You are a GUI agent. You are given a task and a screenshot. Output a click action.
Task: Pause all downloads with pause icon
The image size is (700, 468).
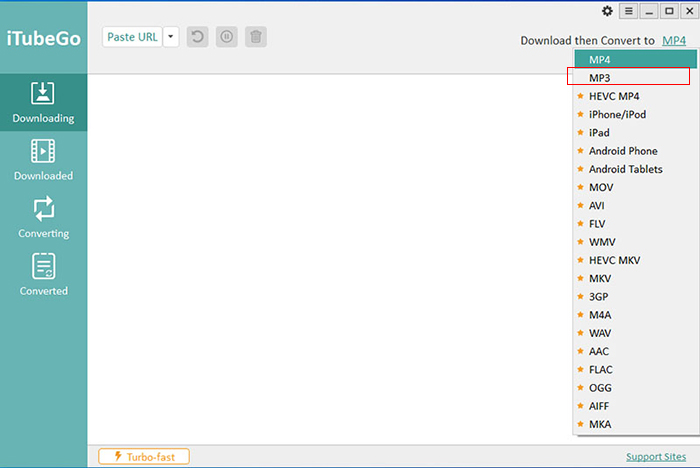coord(227,37)
